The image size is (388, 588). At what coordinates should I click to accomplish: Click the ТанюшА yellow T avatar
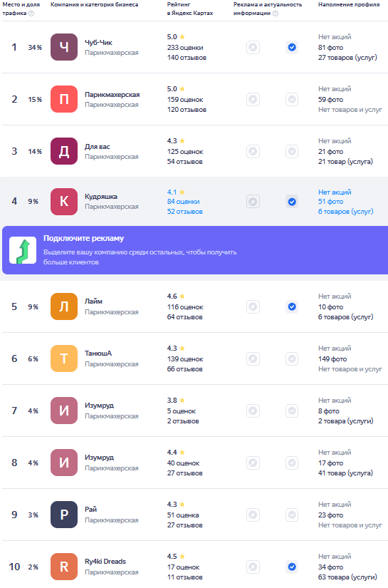[x=64, y=359]
